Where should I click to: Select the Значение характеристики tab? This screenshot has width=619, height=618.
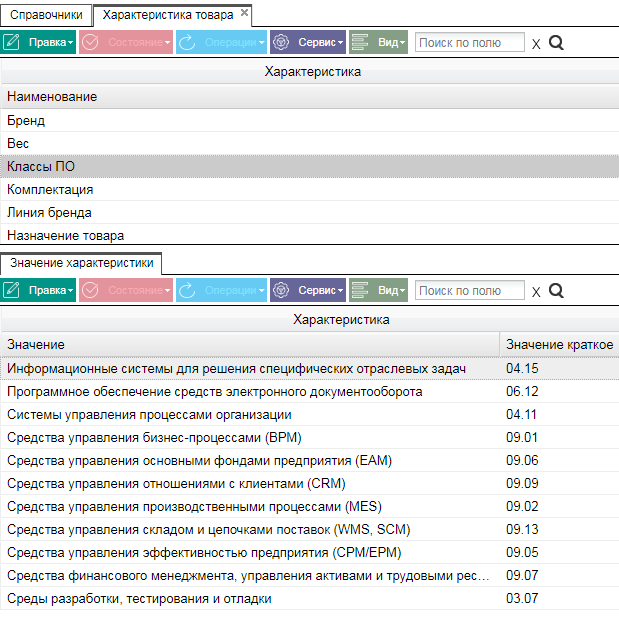[81, 263]
